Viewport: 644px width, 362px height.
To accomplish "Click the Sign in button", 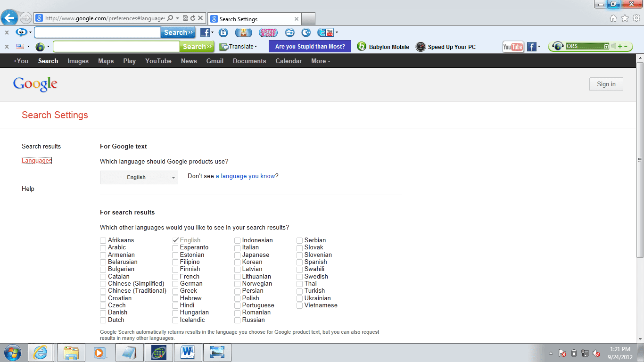I will click(606, 84).
